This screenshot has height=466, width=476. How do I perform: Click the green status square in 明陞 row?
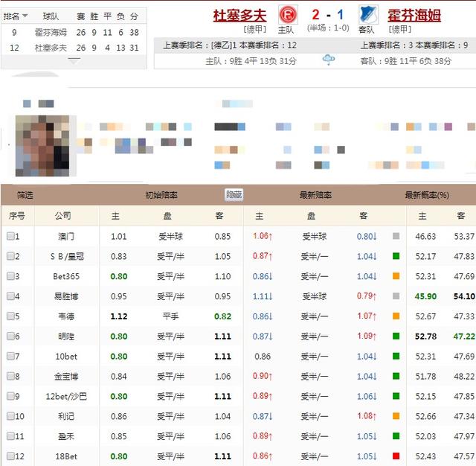click(396, 336)
